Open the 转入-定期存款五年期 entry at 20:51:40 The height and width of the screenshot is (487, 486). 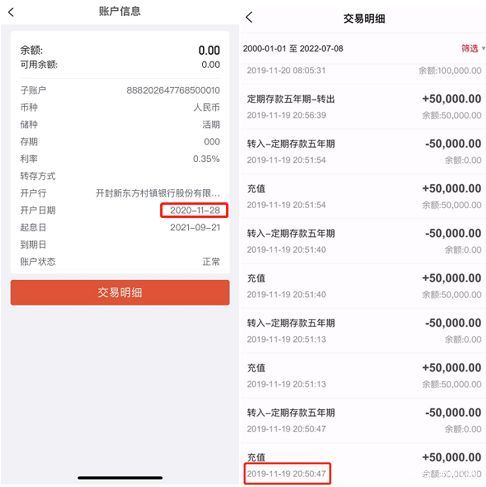[x=364, y=241]
